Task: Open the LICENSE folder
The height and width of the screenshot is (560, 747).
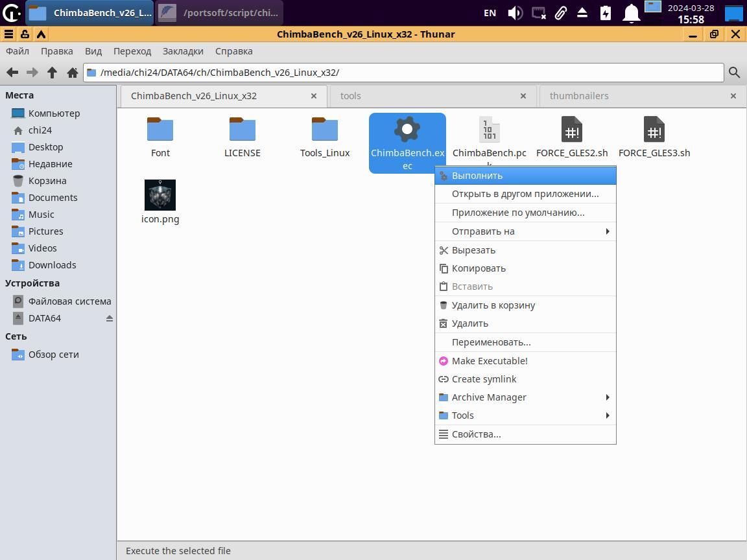Action: tap(242, 137)
